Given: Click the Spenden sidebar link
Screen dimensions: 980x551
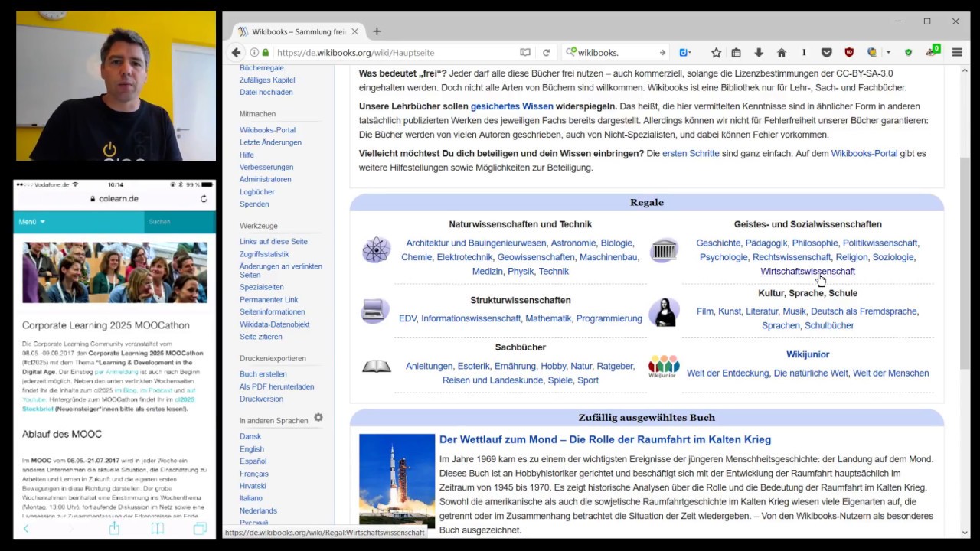Looking at the screenshot, I should click(254, 204).
